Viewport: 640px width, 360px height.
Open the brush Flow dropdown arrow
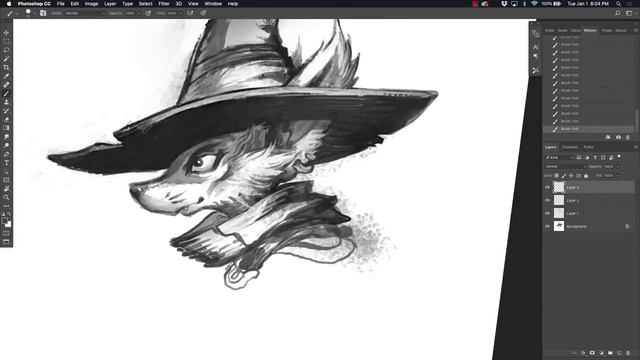click(180, 13)
